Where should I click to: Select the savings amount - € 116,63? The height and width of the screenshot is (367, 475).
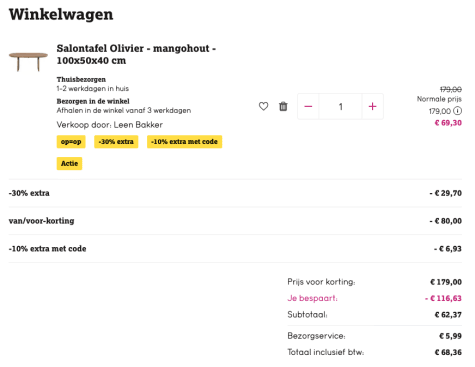click(443, 298)
